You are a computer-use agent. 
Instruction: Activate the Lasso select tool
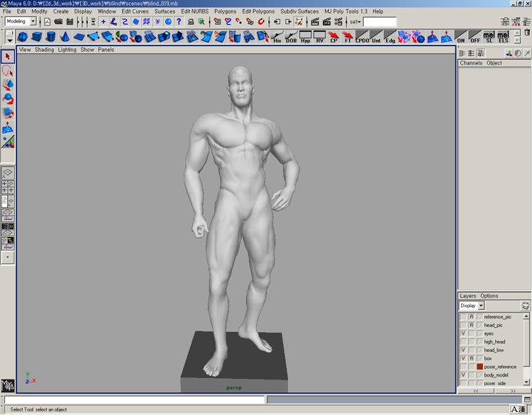coord(8,71)
